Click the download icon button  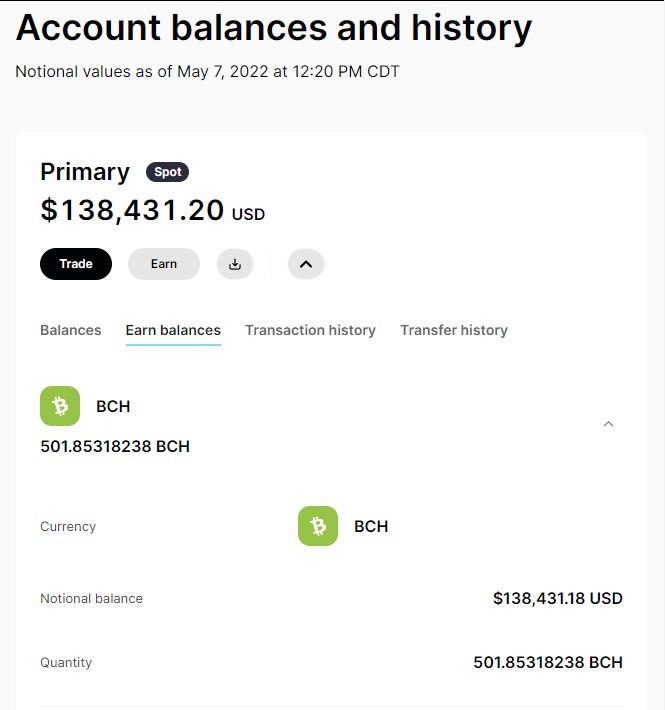point(234,264)
